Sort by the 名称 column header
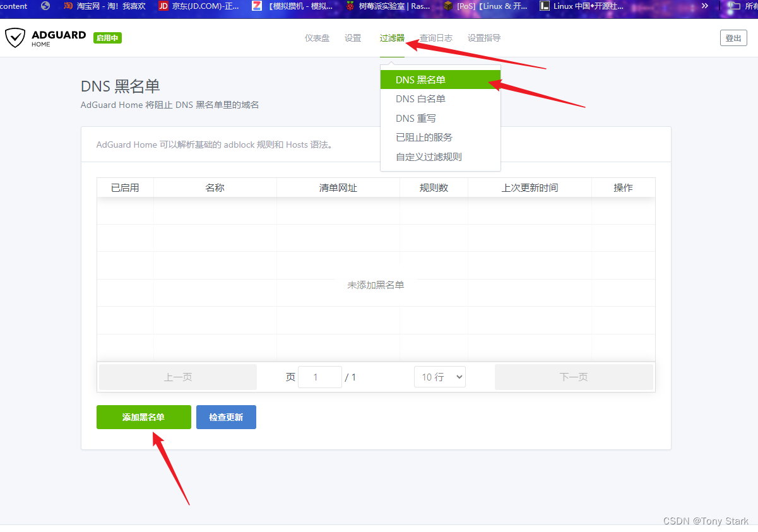 pyautogui.click(x=215, y=187)
